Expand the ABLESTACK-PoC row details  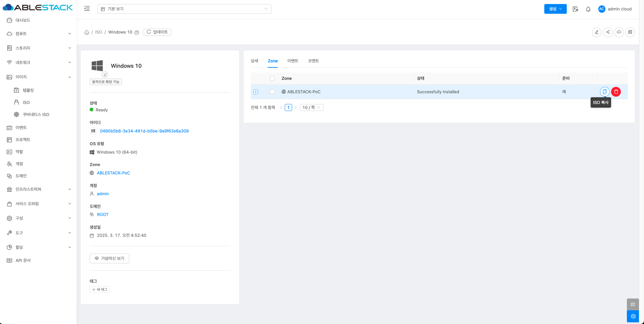(x=256, y=92)
